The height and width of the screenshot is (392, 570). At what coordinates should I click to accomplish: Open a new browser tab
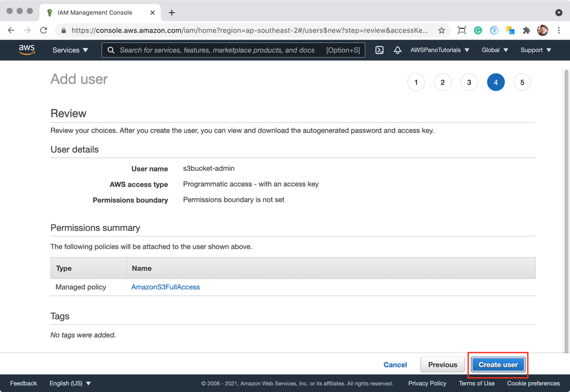point(172,13)
